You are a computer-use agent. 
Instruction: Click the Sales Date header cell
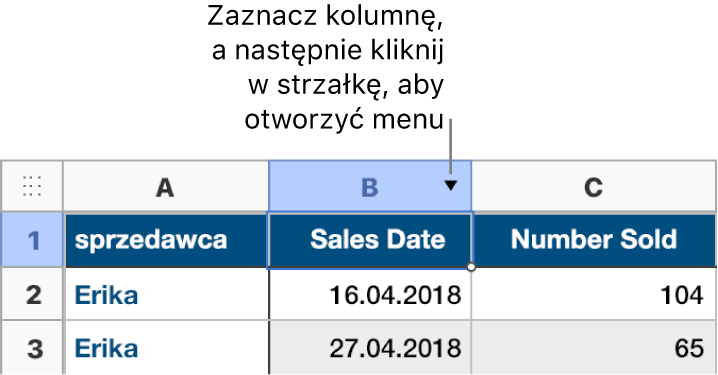(370, 240)
